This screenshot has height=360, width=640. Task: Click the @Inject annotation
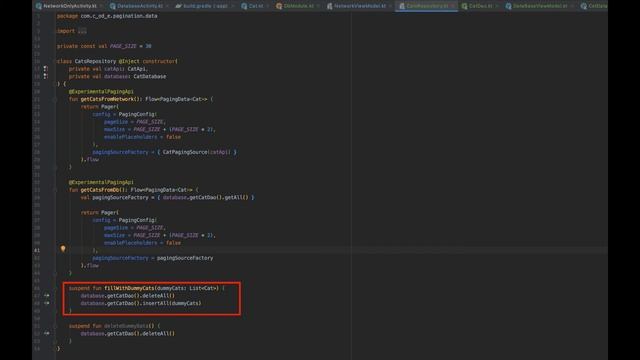[x=129, y=61]
